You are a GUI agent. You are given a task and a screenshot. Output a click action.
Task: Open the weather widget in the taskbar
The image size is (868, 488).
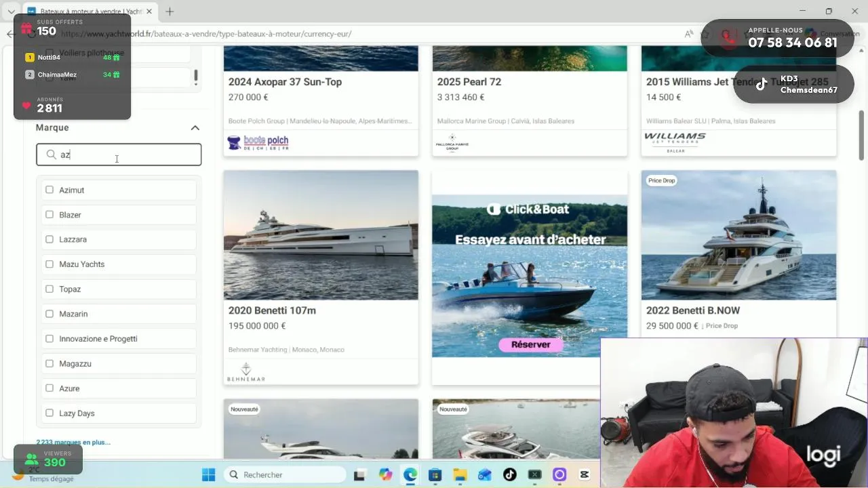pyautogui.click(x=44, y=474)
